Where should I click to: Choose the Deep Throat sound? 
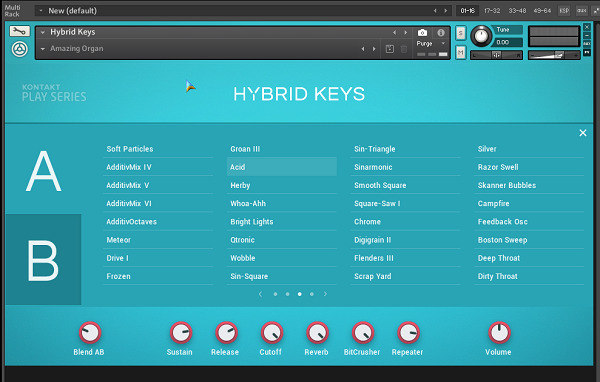click(x=529, y=258)
